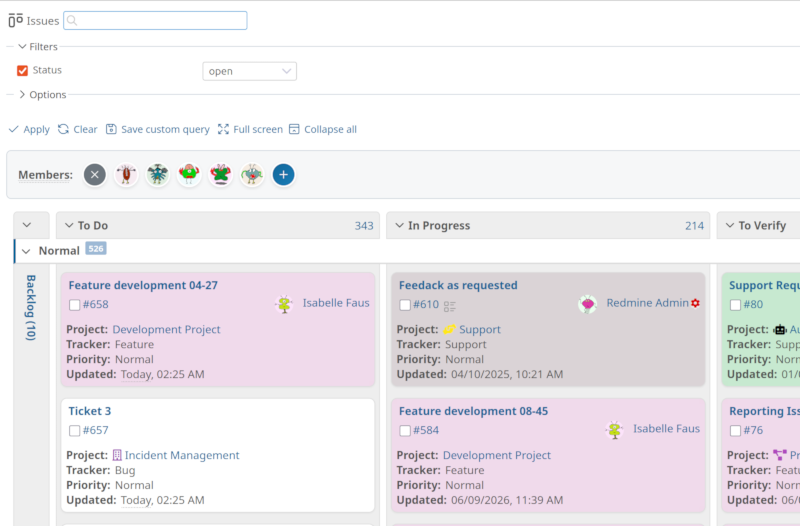Viewport: 800px width, 526px height.
Task: Click Isabelle Faus avatar on issue #658
Action: 284,304
